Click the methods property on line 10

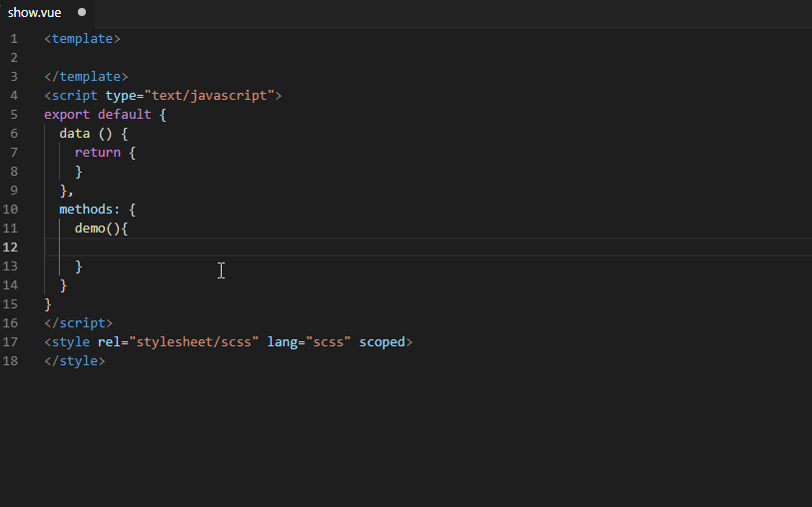(x=86, y=210)
